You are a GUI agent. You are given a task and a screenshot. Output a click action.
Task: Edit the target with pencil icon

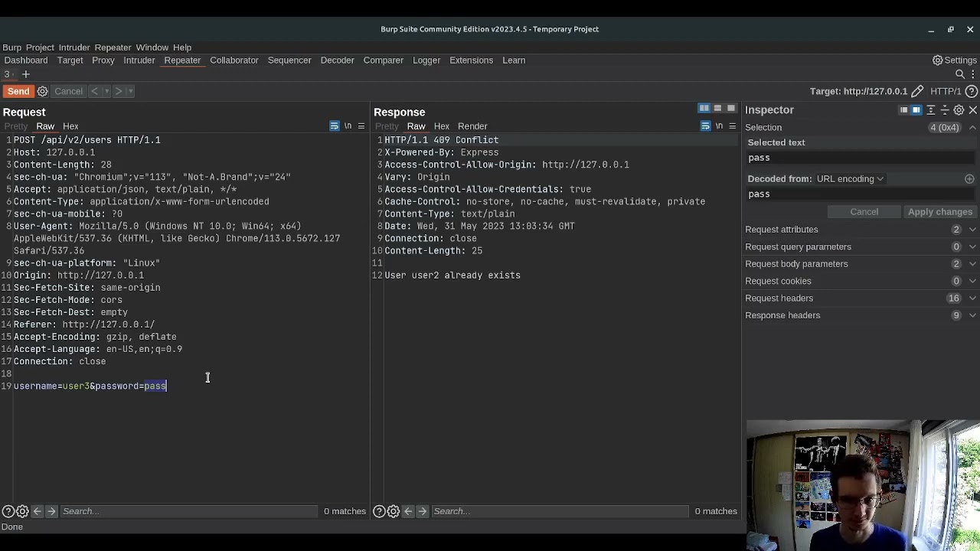(917, 92)
